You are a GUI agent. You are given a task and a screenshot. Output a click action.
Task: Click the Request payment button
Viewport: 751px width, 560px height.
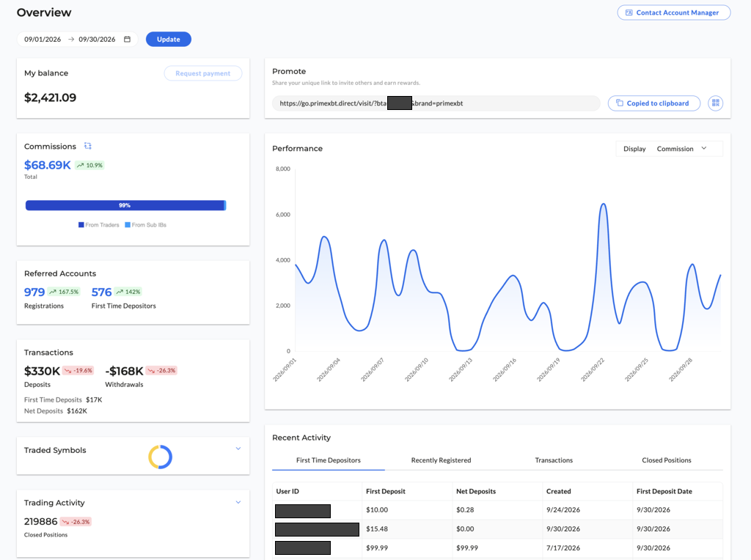coord(203,73)
